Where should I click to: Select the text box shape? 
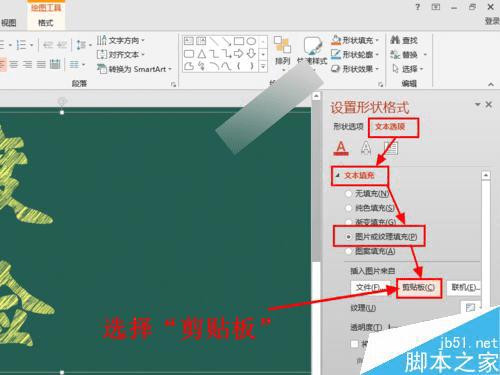[189, 41]
